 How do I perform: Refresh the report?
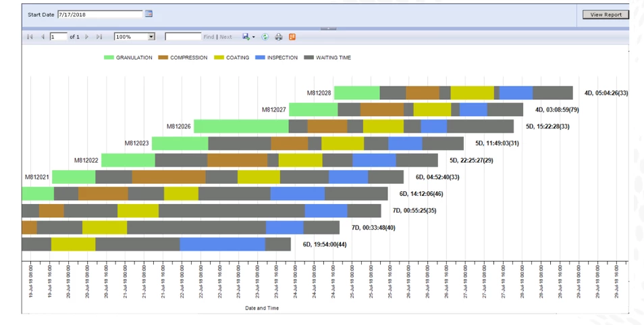pyautogui.click(x=265, y=37)
